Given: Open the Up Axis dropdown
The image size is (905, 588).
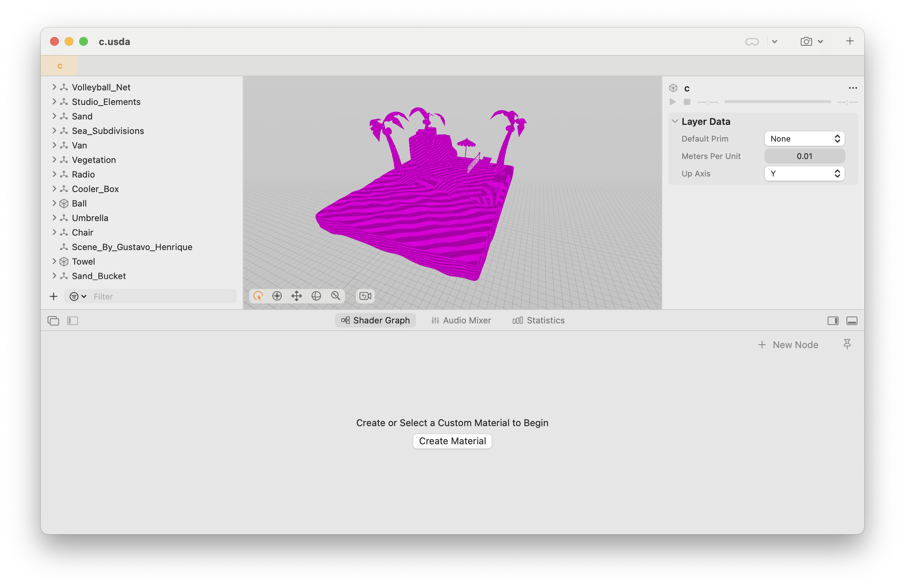Looking at the screenshot, I should (804, 174).
